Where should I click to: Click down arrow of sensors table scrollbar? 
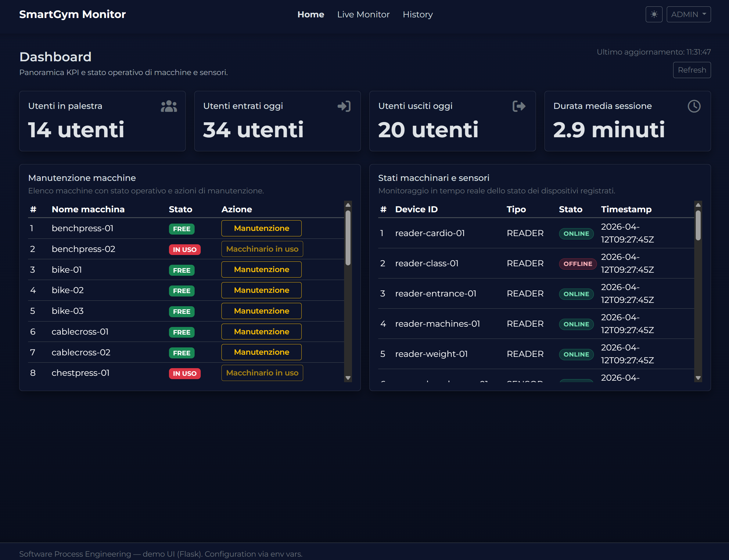pos(698,378)
